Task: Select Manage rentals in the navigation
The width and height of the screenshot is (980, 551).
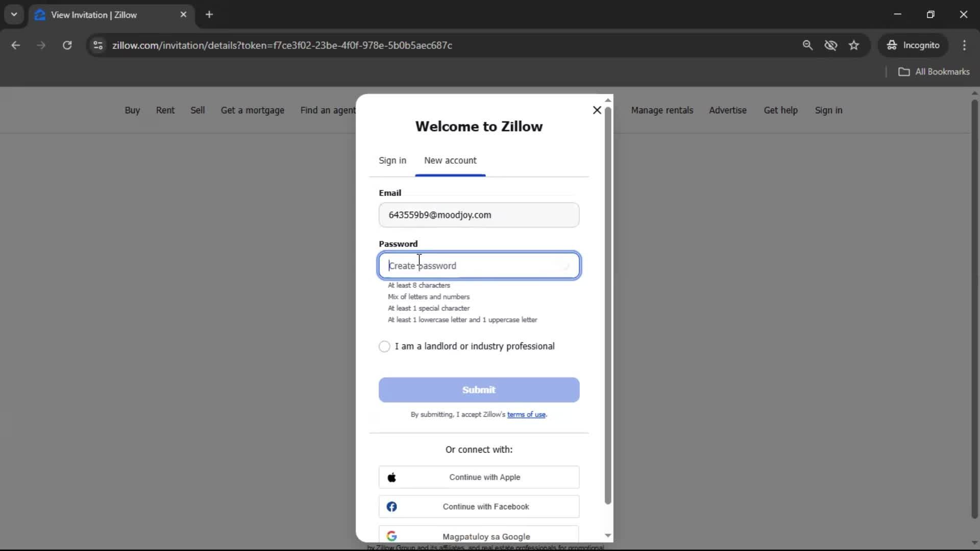Action: pyautogui.click(x=662, y=110)
